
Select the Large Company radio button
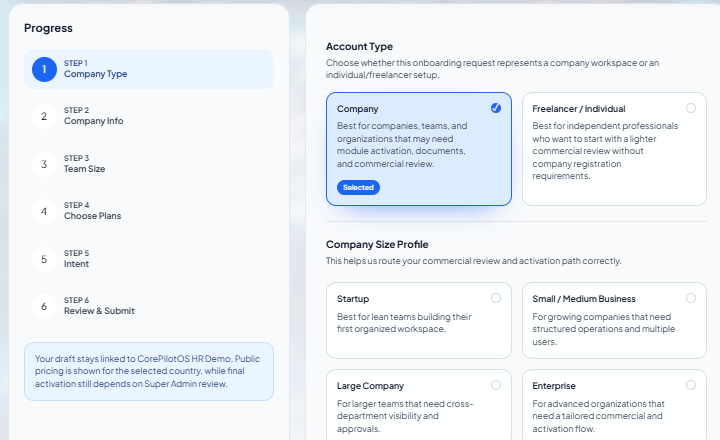click(x=496, y=385)
